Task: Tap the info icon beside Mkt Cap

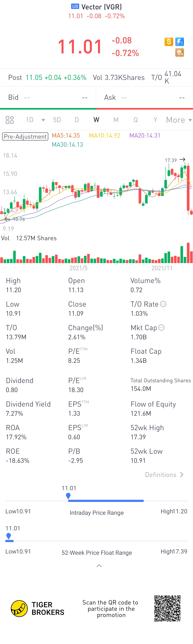Action: (x=162, y=328)
